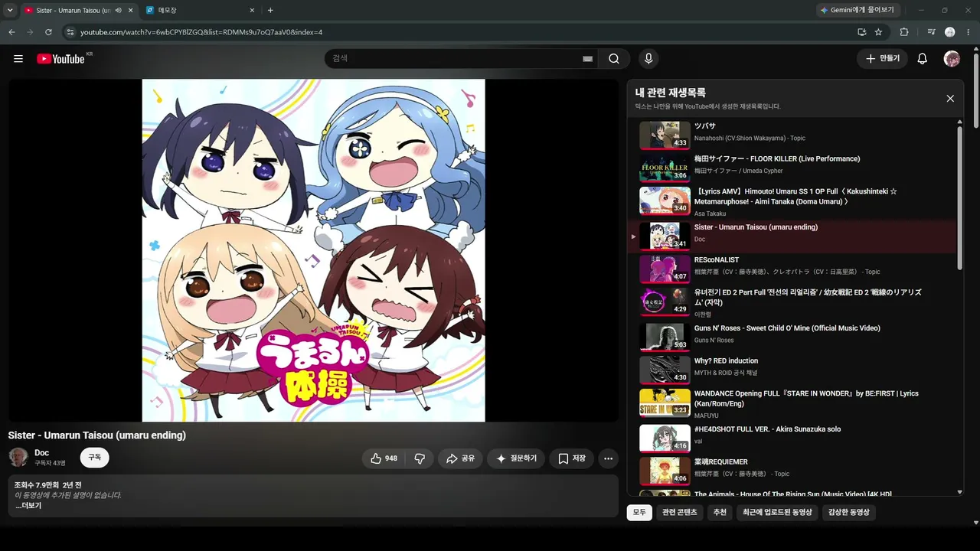Click the magnifier search button
The image size is (980, 551).
(614, 59)
